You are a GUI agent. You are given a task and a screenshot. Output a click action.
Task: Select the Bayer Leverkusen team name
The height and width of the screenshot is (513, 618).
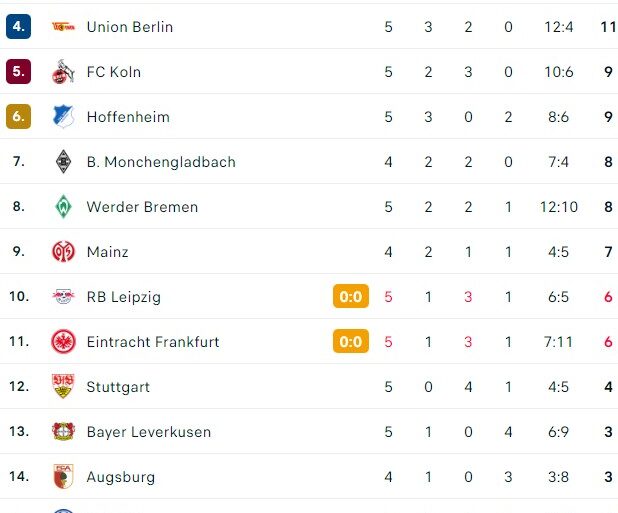[x=148, y=432]
